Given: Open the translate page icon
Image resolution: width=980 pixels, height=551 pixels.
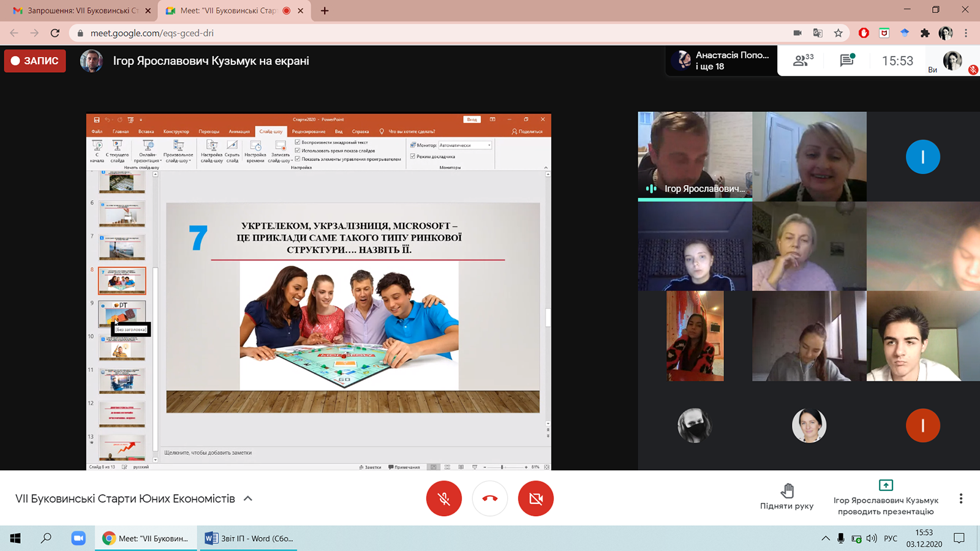Looking at the screenshot, I should (818, 33).
